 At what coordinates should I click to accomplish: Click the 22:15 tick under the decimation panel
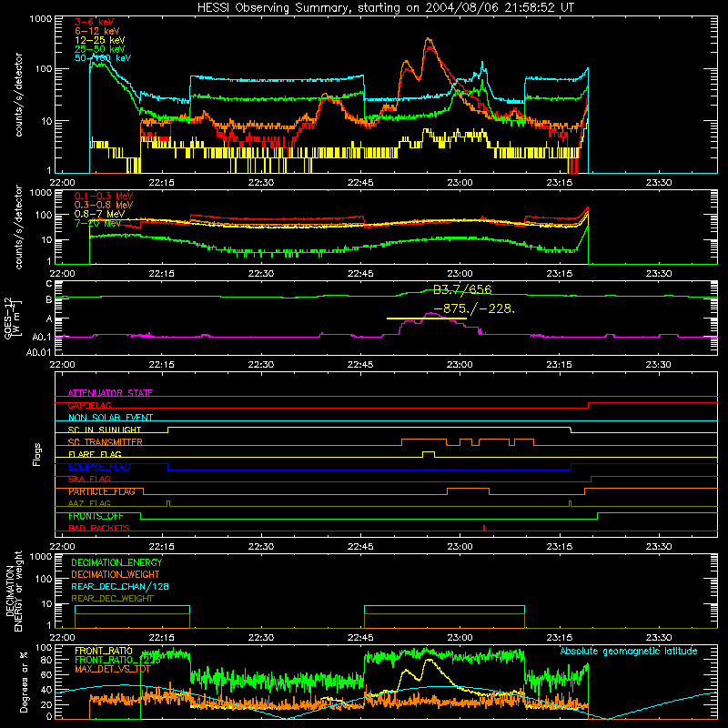point(162,638)
